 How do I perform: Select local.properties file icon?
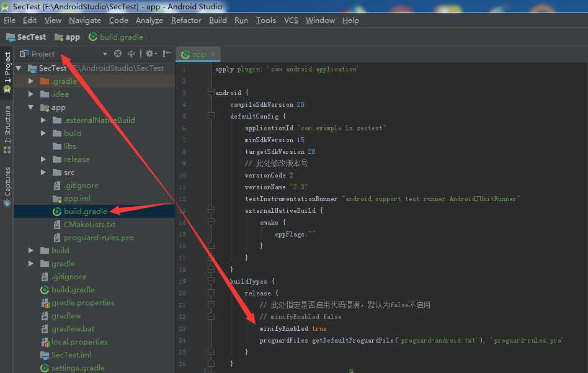(45, 342)
